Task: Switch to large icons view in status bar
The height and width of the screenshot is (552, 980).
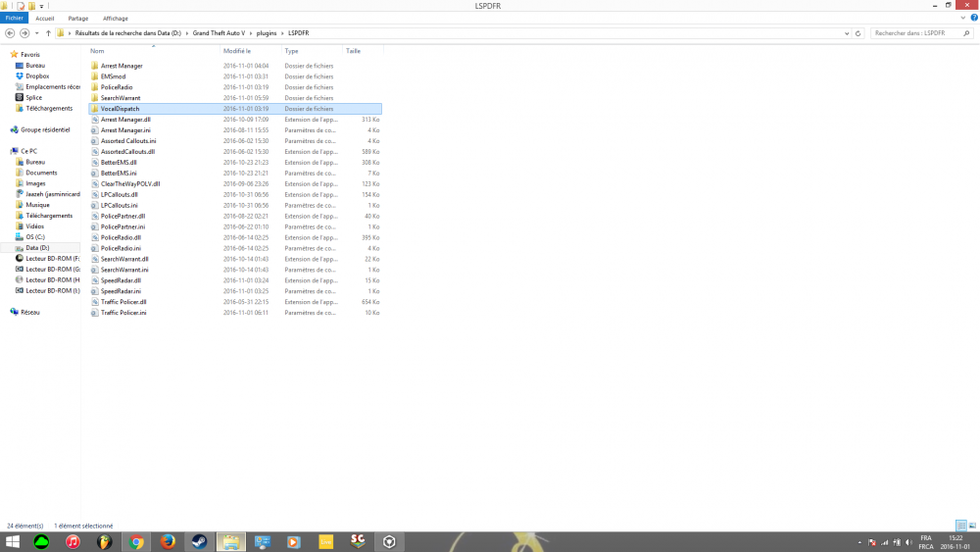Action: [x=972, y=526]
